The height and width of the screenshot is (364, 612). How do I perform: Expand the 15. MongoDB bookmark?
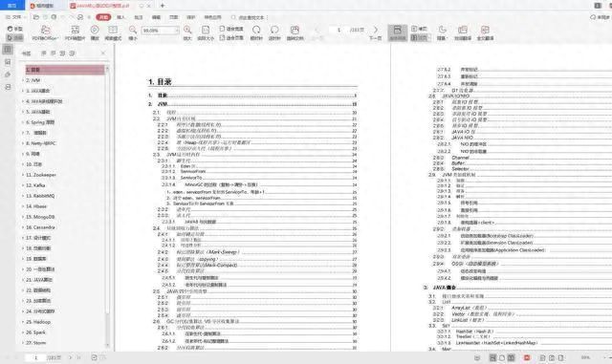[x=23, y=217]
